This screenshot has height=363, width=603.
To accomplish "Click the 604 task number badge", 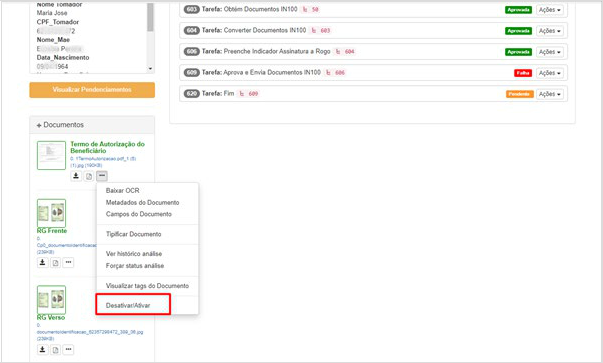I will click(x=192, y=30).
